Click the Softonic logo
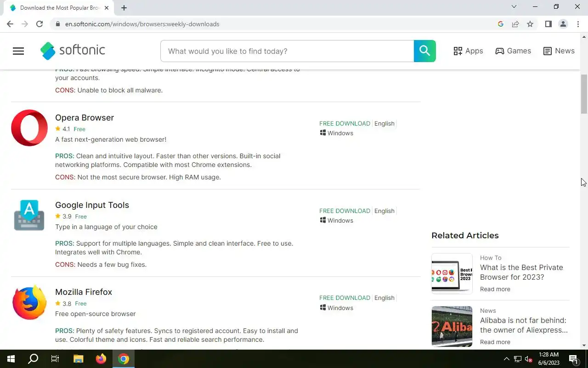The height and width of the screenshot is (368, 588). [73, 51]
